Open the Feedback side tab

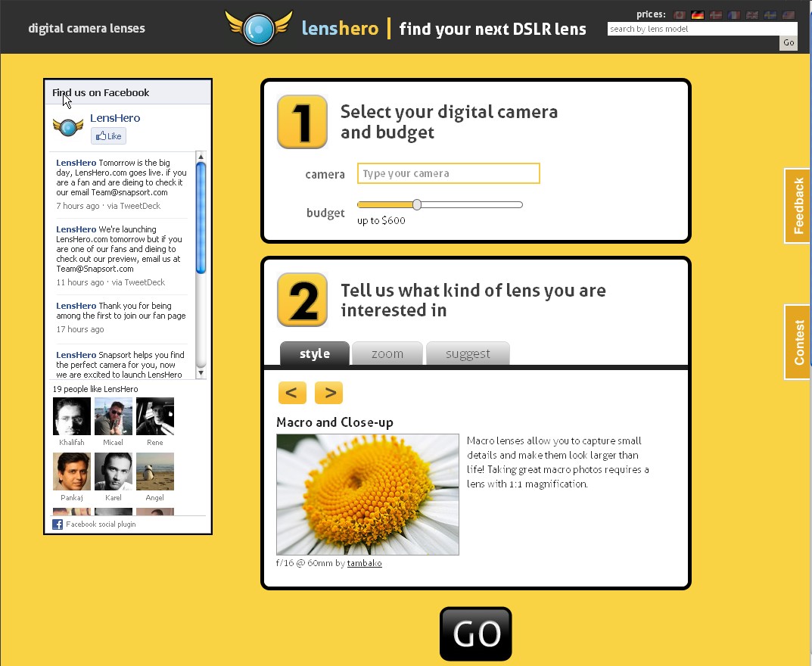point(798,206)
